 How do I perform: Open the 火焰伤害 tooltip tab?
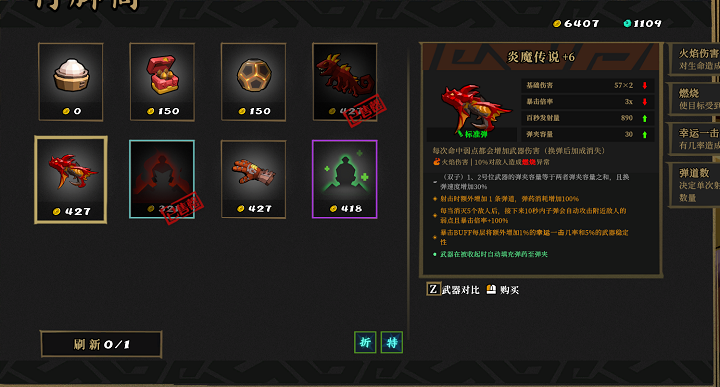pyautogui.click(x=694, y=59)
